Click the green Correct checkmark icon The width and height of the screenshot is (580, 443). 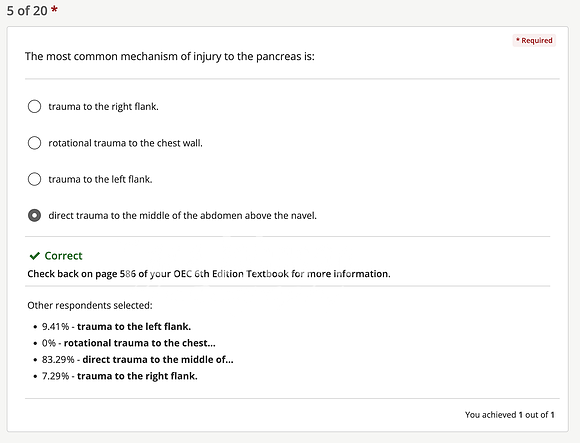[x=35, y=256]
